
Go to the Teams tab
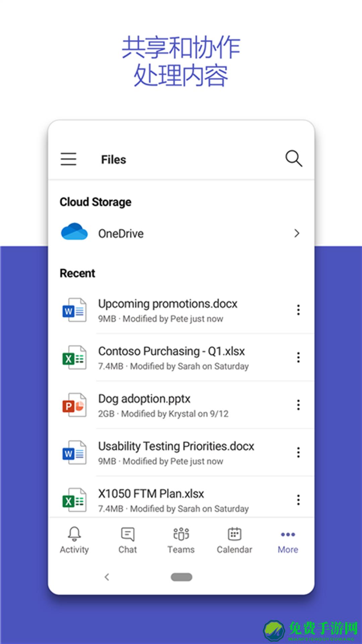click(x=181, y=540)
